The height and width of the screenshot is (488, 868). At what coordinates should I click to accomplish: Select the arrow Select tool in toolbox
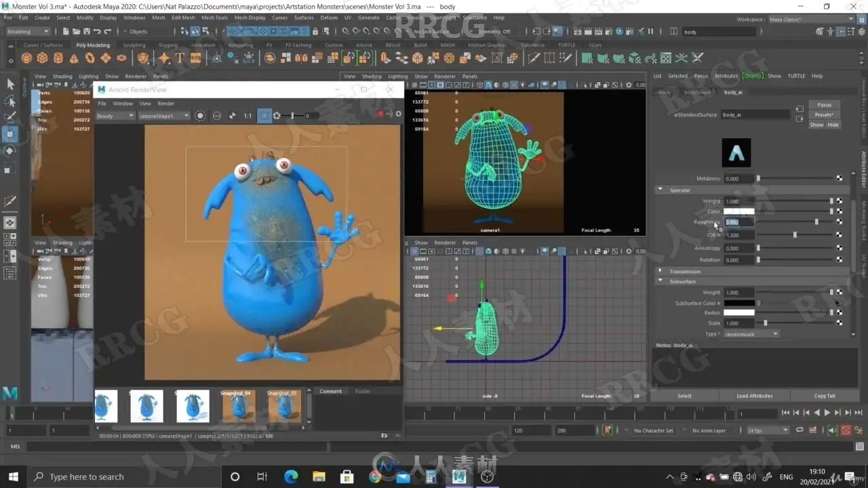point(10,84)
